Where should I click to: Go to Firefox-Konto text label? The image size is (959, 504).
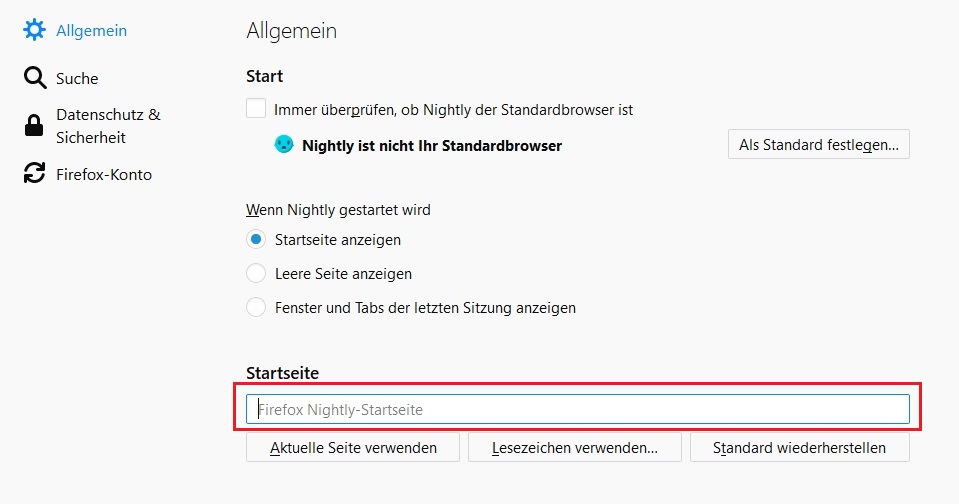coord(103,175)
